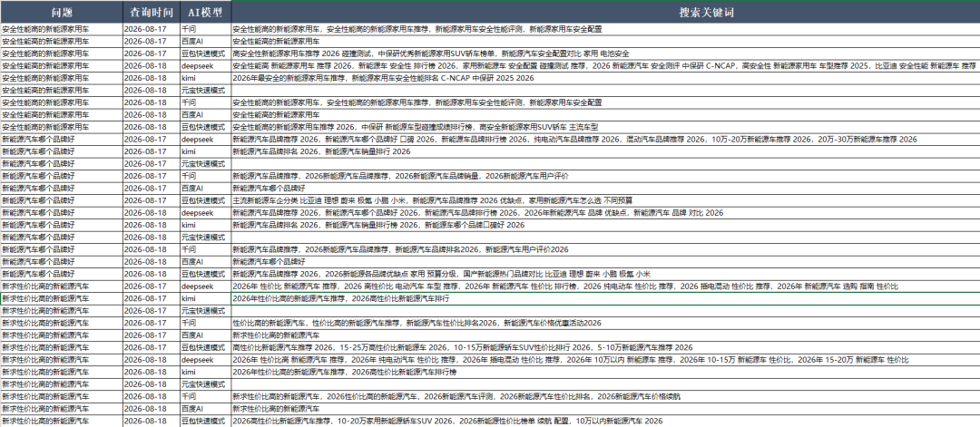980x427 pixels.
Task: Select kimi in the 安全性能高的新能源家用车 rows
Action: point(206,78)
